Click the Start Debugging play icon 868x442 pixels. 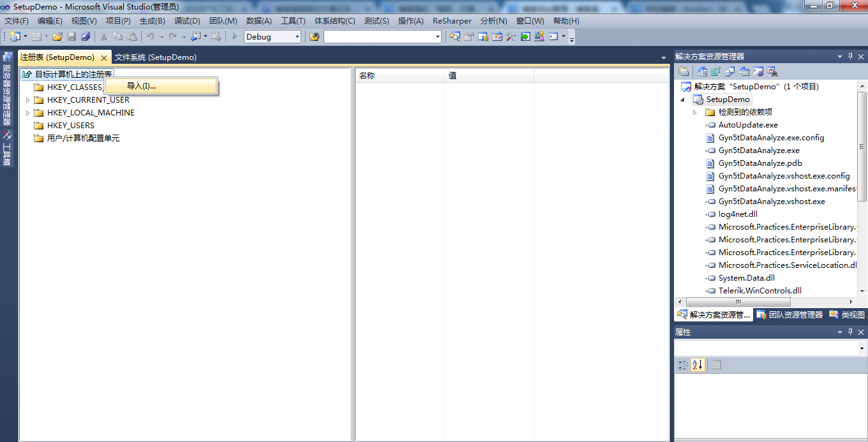point(235,37)
